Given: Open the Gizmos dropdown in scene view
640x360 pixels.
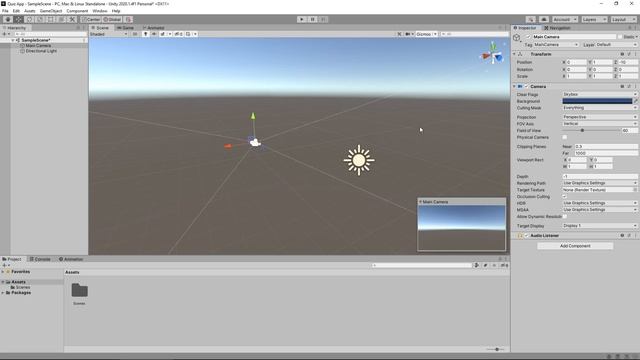Looking at the screenshot, I should click(426, 34).
